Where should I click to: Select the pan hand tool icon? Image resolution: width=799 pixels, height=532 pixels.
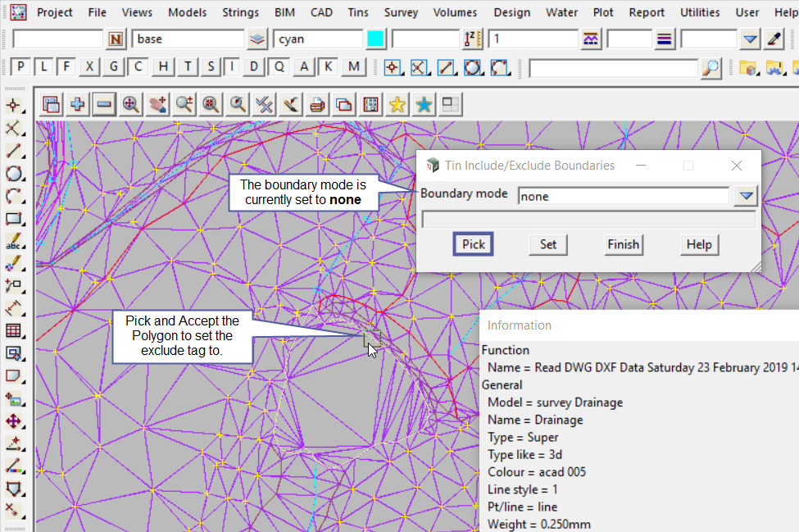[x=157, y=104]
